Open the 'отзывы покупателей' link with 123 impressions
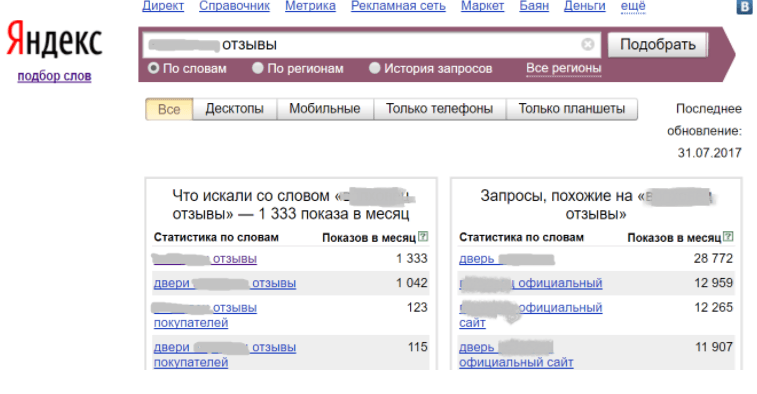757x394 pixels. 205,315
